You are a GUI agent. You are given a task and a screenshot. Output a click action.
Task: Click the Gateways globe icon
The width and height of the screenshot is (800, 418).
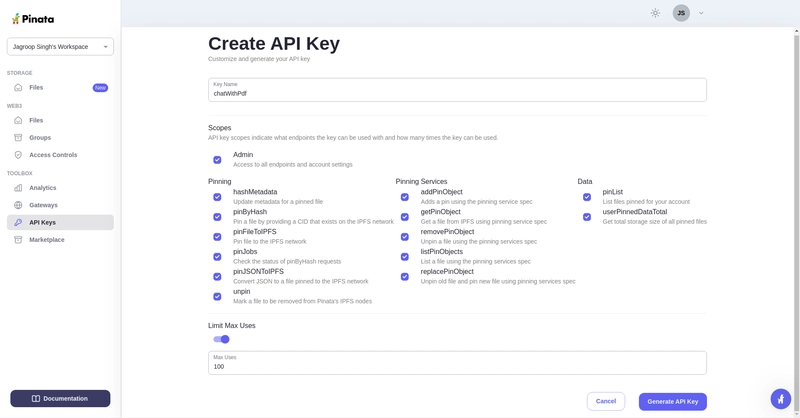coord(18,205)
